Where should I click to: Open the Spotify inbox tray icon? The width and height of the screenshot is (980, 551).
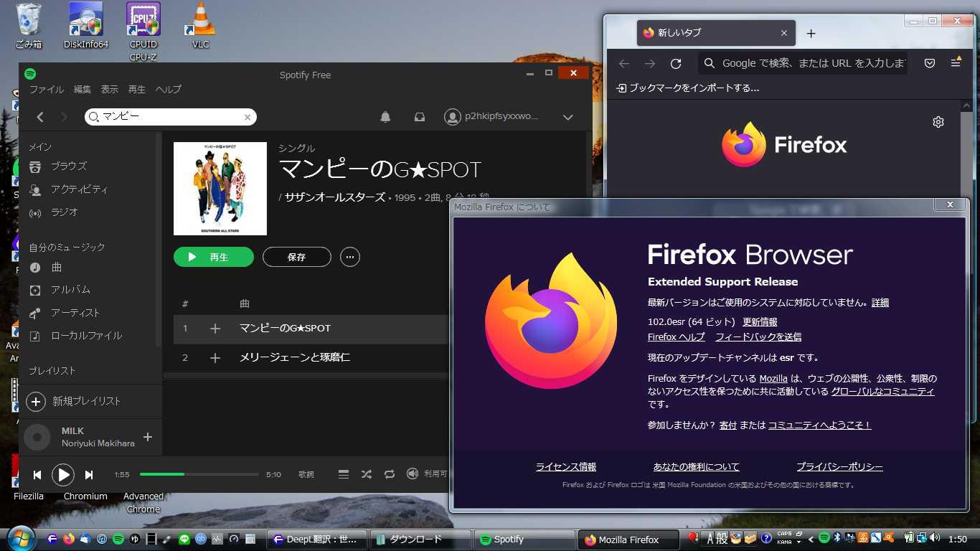(x=420, y=117)
